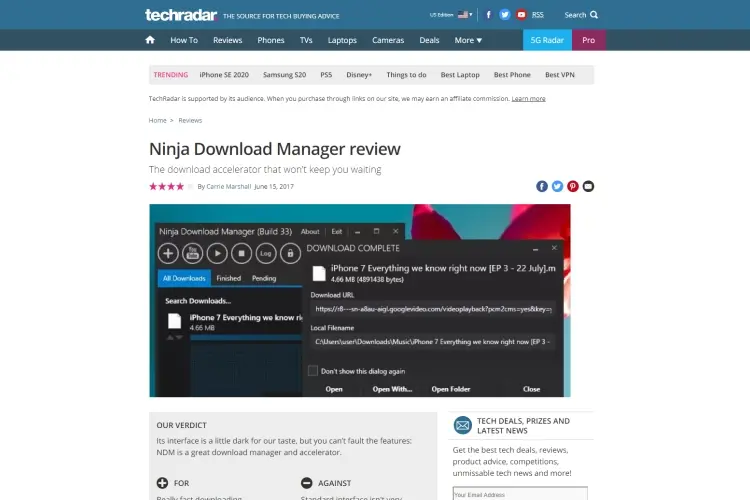Click the file icon beside iPhone 7 download row

coord(175,321)
